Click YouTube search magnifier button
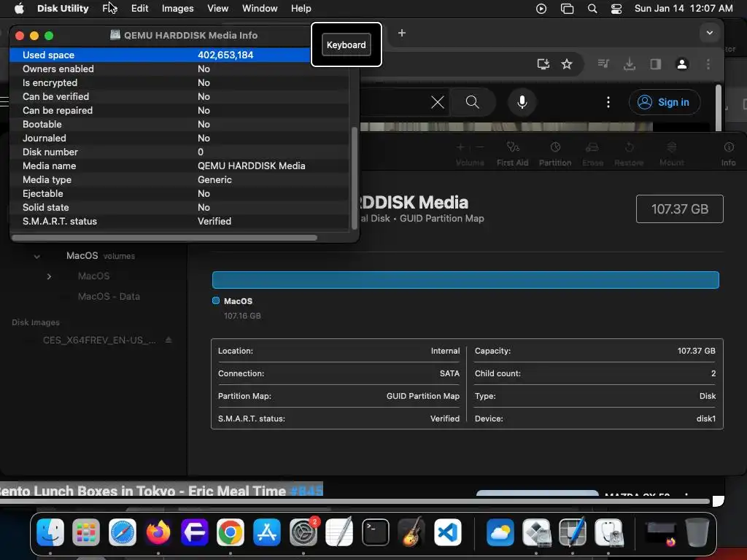The width and height of the screenshot is (747, 560). point(473,102)
